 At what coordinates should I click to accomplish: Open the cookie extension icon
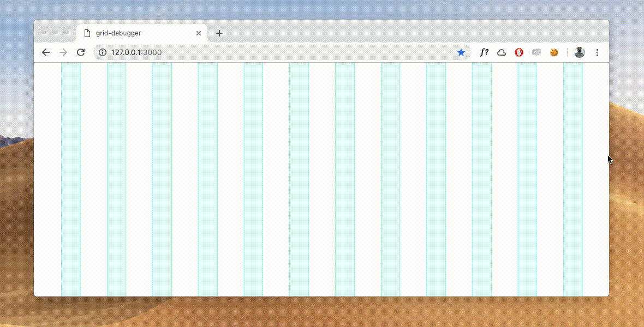click(554, 52)
